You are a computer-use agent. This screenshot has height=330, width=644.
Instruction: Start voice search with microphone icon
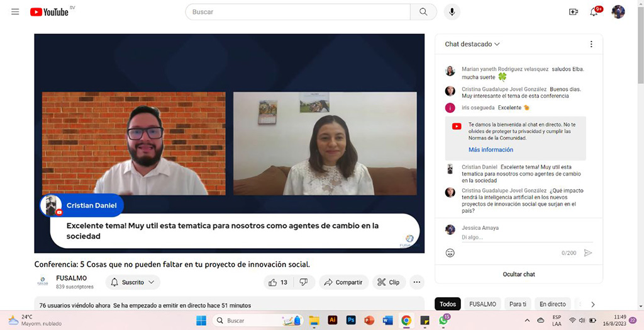coord(452,12)
